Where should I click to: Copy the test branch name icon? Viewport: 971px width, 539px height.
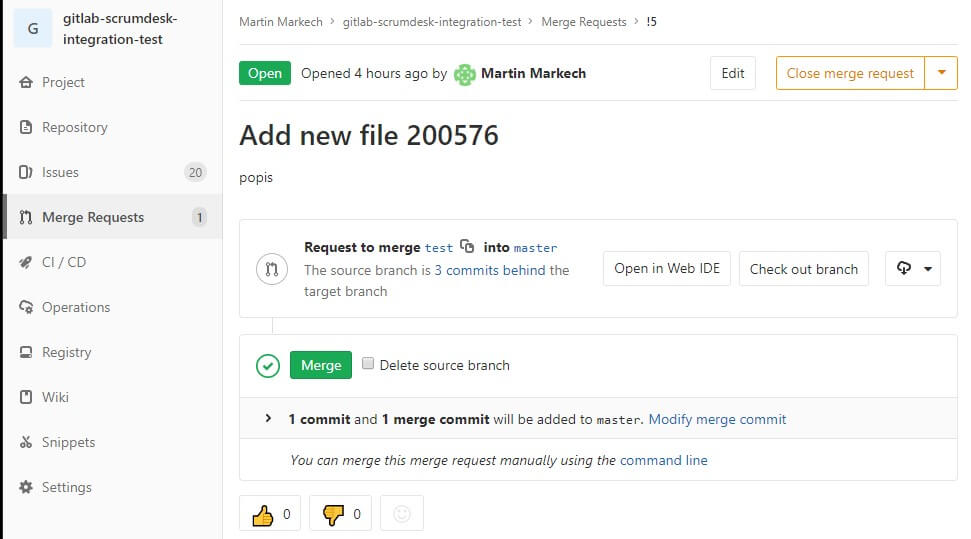[467, 247]
